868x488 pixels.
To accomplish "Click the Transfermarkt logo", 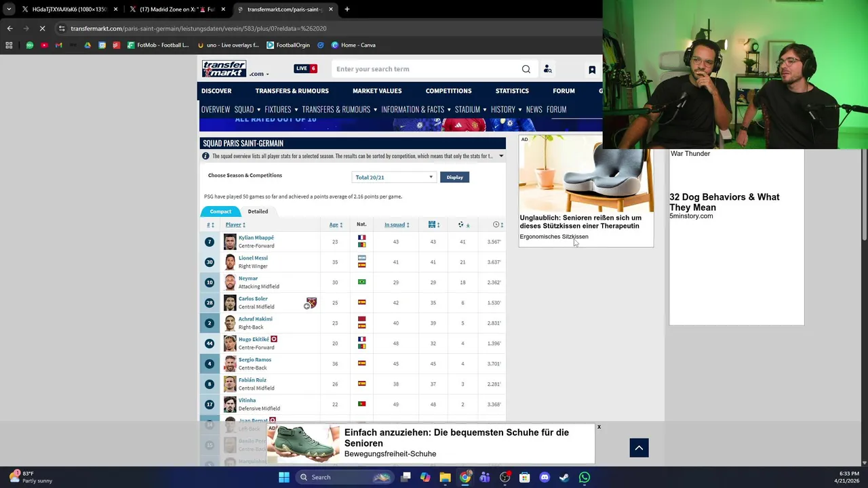I will (x=224, y=68).
